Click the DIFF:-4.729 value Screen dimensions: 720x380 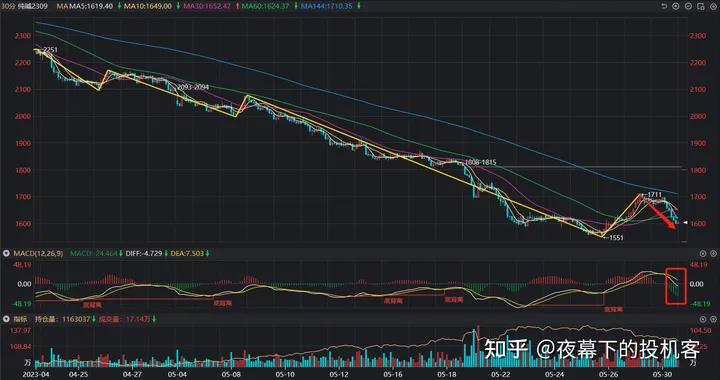pyautogui.click(x=145, y=253)
